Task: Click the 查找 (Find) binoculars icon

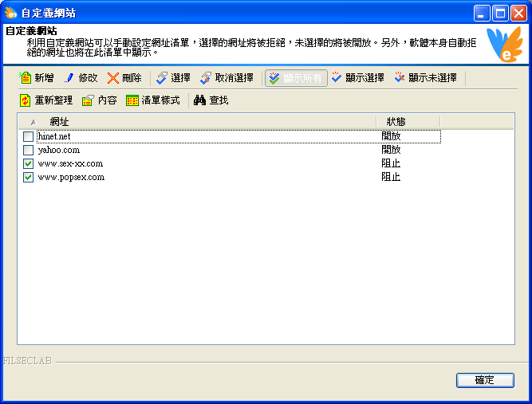Action: tap(200, 100)
